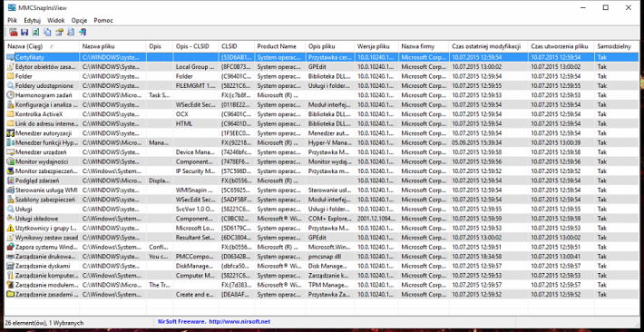The image size is (644, 332).
Task: Click the Edytor obiektów zasad row icon
Action: 10,66
